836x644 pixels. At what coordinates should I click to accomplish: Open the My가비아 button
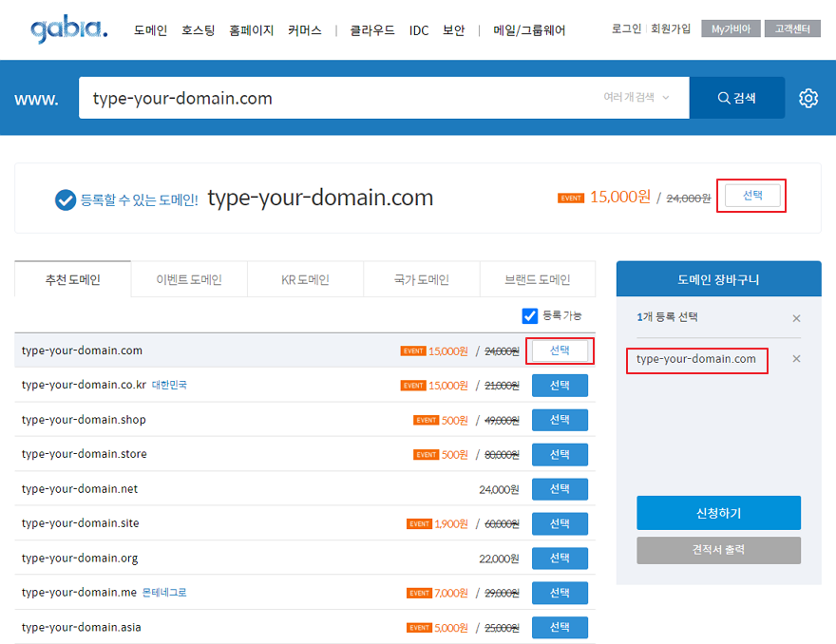tap(731, 28)
